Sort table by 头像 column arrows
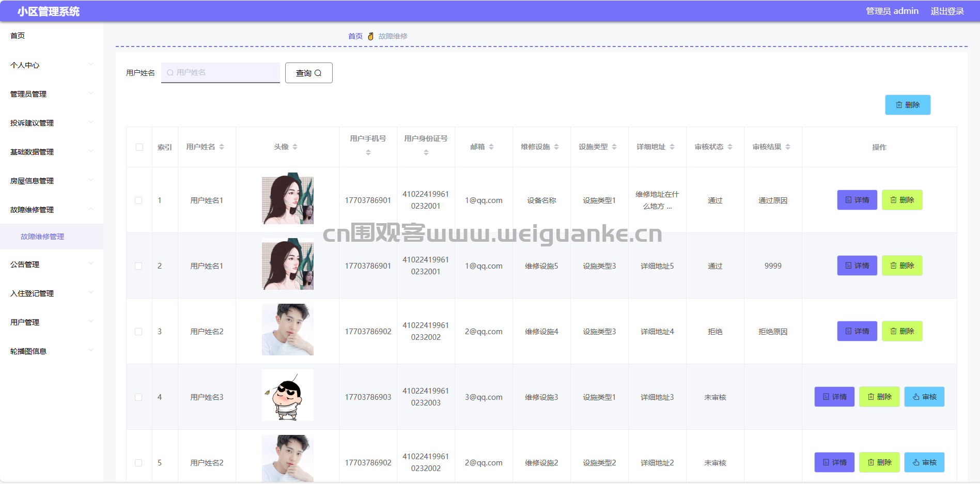Viewport: 980px width, 484px height. [295, 147]
